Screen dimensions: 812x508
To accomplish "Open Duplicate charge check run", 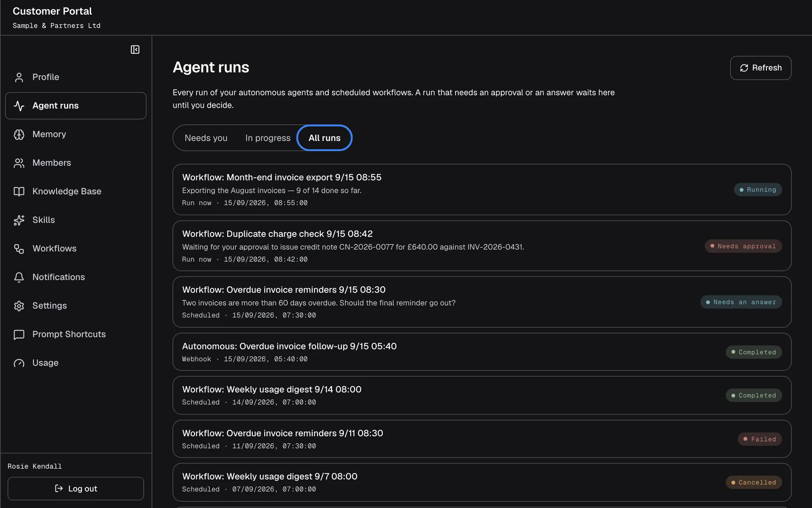I will pyautogui.click(x=482, y=246).
